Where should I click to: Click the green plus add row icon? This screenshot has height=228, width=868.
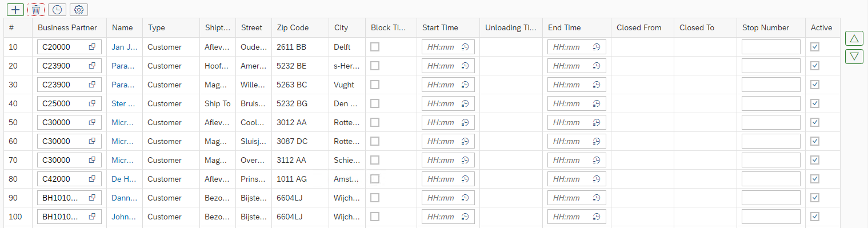(15, 10)
